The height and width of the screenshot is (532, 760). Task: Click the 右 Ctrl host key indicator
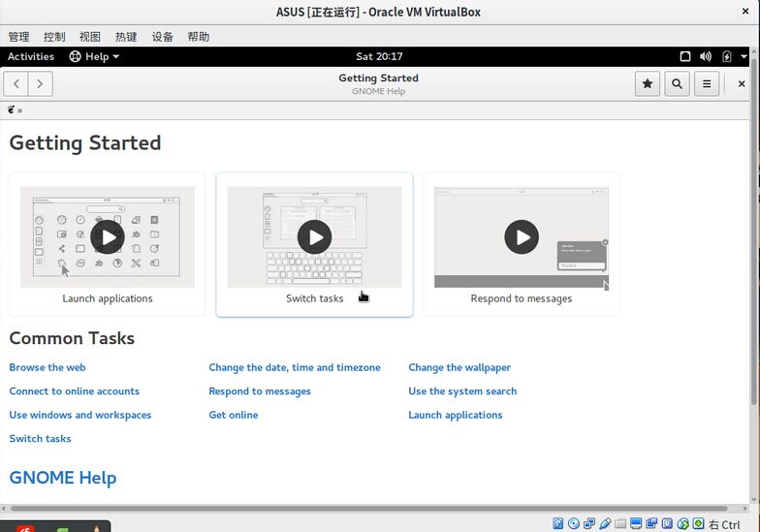tap(724, 524)
